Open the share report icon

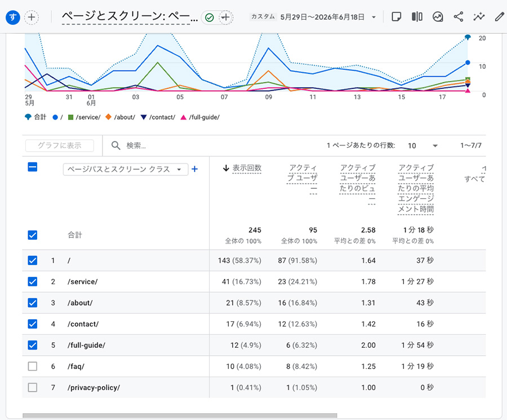coord(458,17)
